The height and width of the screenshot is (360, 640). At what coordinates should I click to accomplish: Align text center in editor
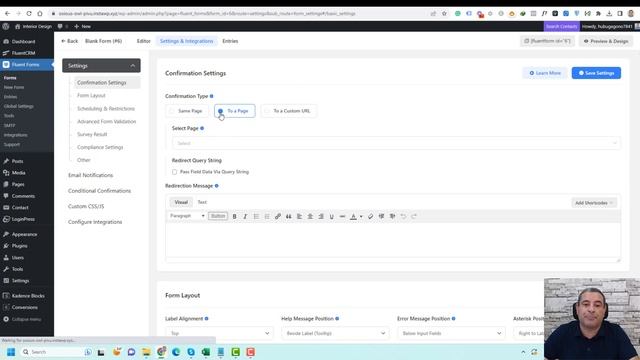coord(310,216)
